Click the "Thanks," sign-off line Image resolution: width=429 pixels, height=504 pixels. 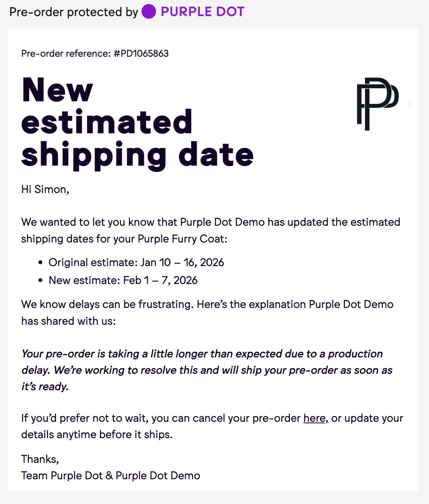coord(40,459)
